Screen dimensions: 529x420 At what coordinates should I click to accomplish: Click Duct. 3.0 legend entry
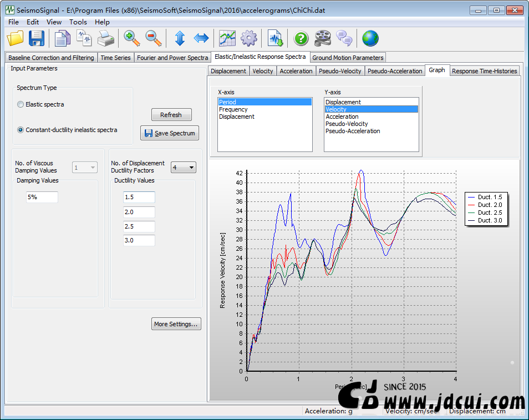click(486, 220)
